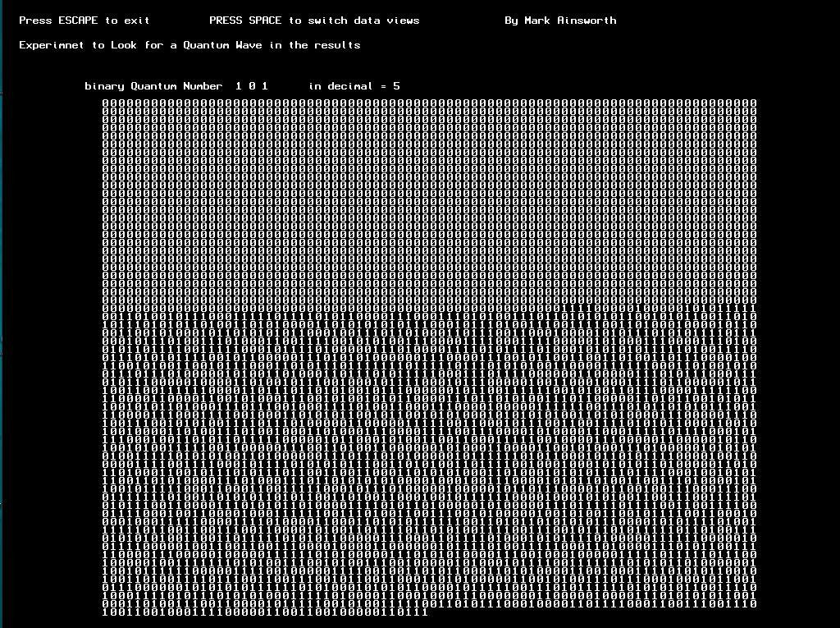Click the "Press ESCAPE to exit" text

84,21
